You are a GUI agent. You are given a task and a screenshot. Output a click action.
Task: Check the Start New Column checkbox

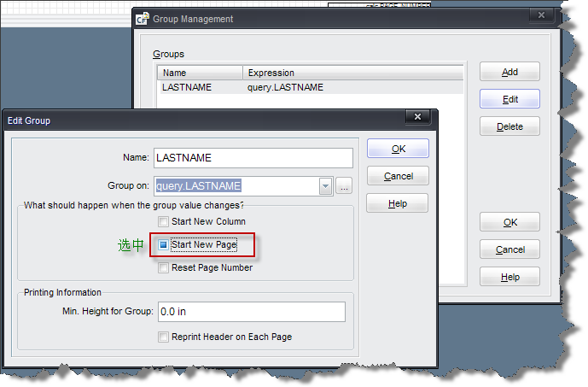tap(163, 221)
